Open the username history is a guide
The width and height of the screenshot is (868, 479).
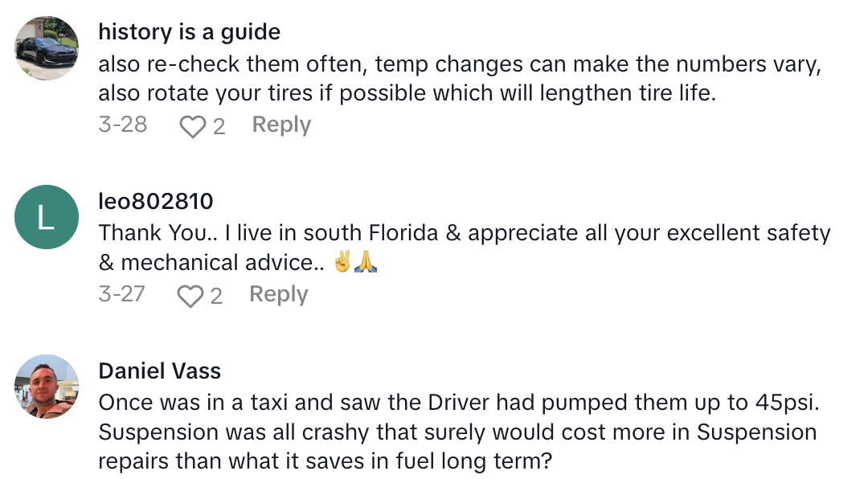point(188,32)
